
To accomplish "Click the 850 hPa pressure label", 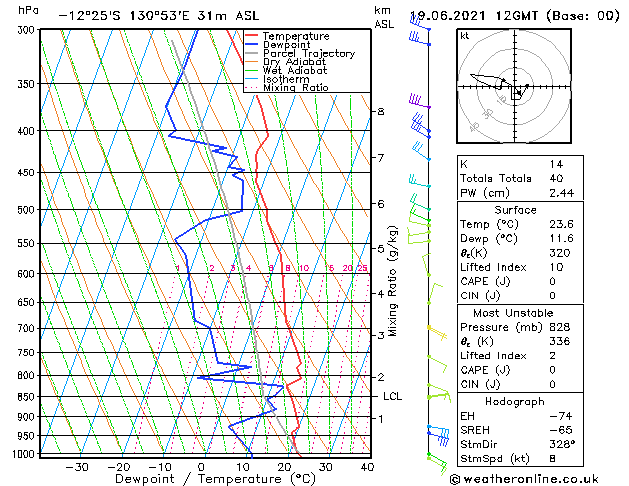I will 28,397.
